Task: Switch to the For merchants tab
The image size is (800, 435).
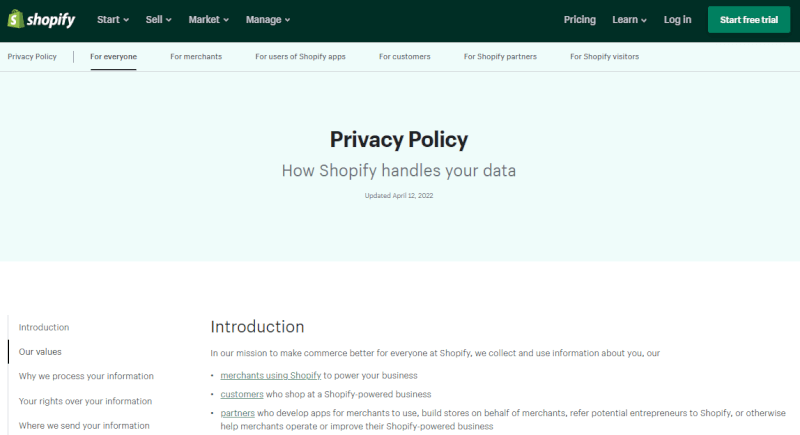Action: pyautogui.click(x=196, y=57)
